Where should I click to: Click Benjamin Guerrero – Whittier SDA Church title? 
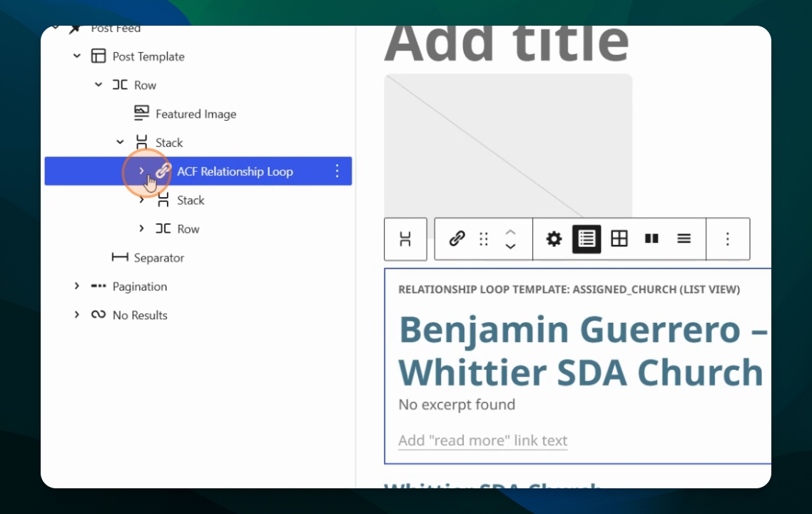[583, 351]
